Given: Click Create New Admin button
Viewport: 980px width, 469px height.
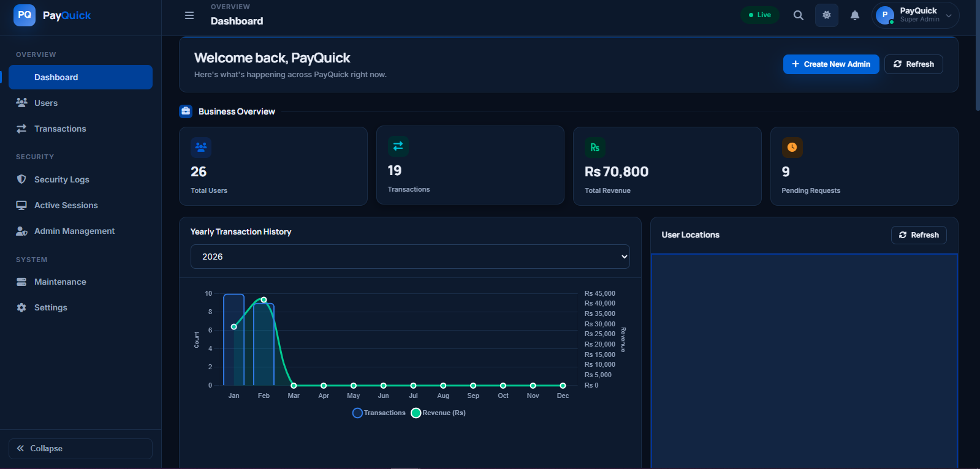Looking at the screenshot, I should click(x=831, y=64).
